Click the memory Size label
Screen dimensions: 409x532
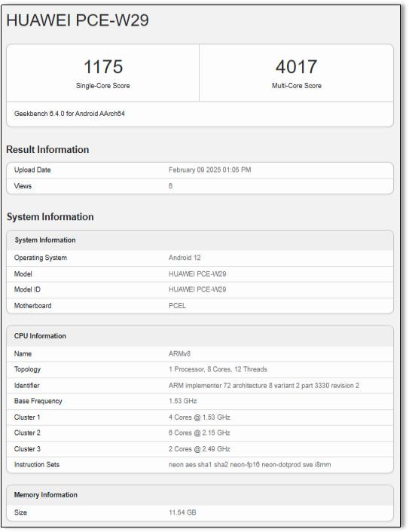click(x=20, y=512)
